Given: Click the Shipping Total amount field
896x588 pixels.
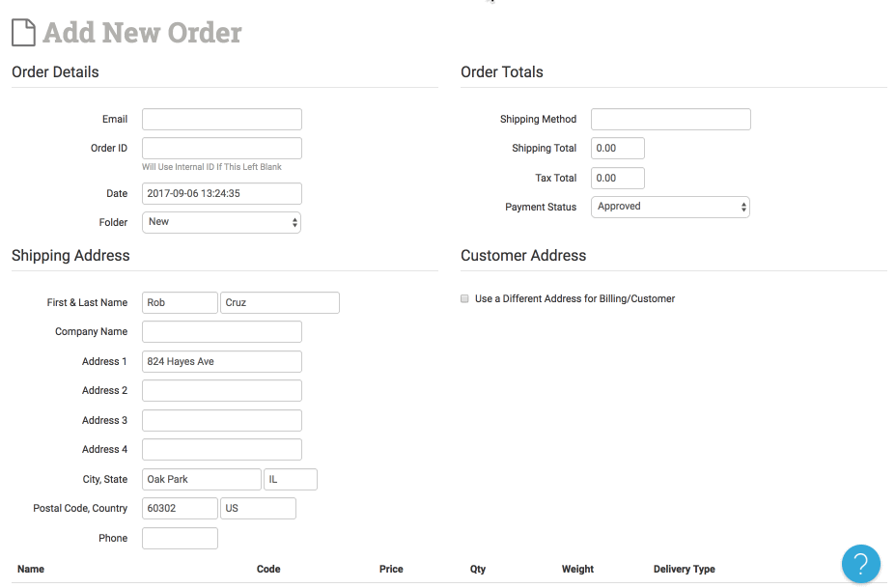Looking at the screenshot, I should [x=617, y=149].
